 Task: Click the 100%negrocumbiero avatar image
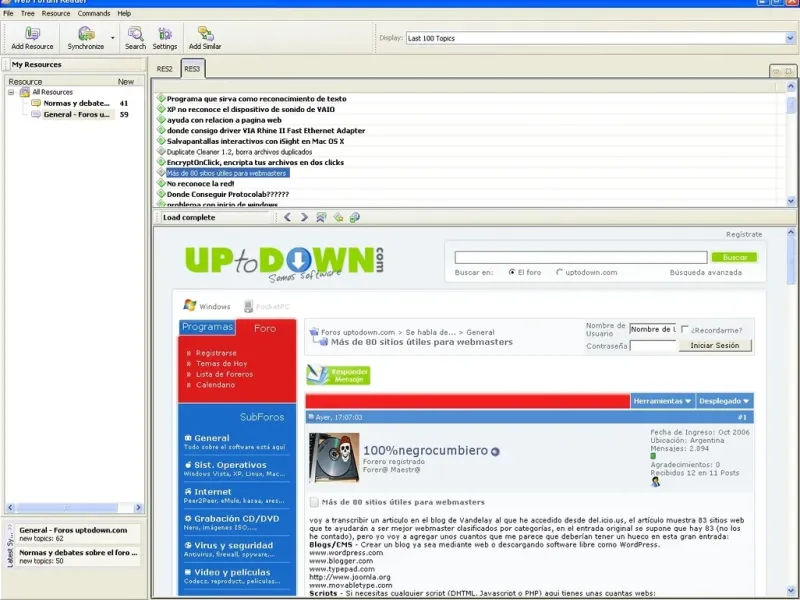334,458
